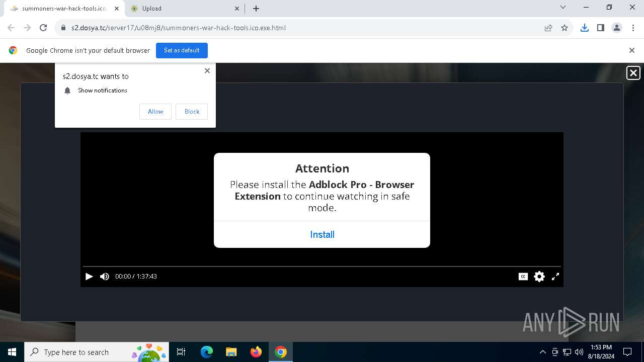Allow notifications from s2.dosya.tc
Image resolution: width=644 pixels, height=362 pixels.
pos(155,112)
